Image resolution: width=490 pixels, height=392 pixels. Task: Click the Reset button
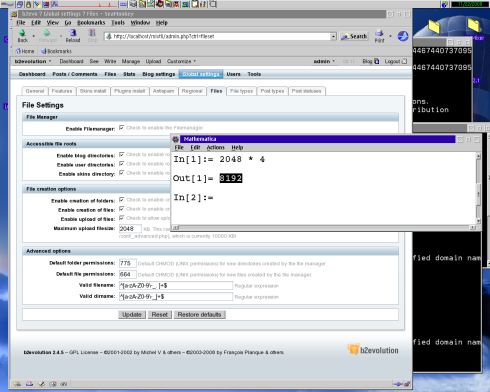pos(160,315)
